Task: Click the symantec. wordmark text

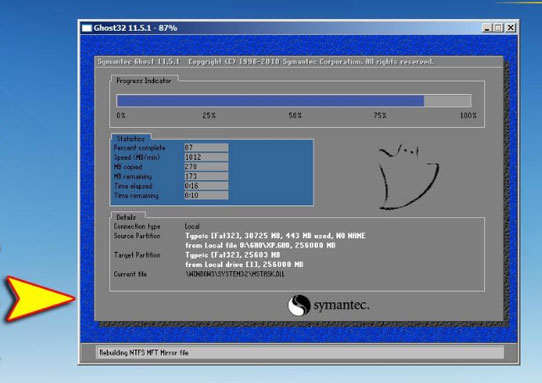Action: point(342,306)
